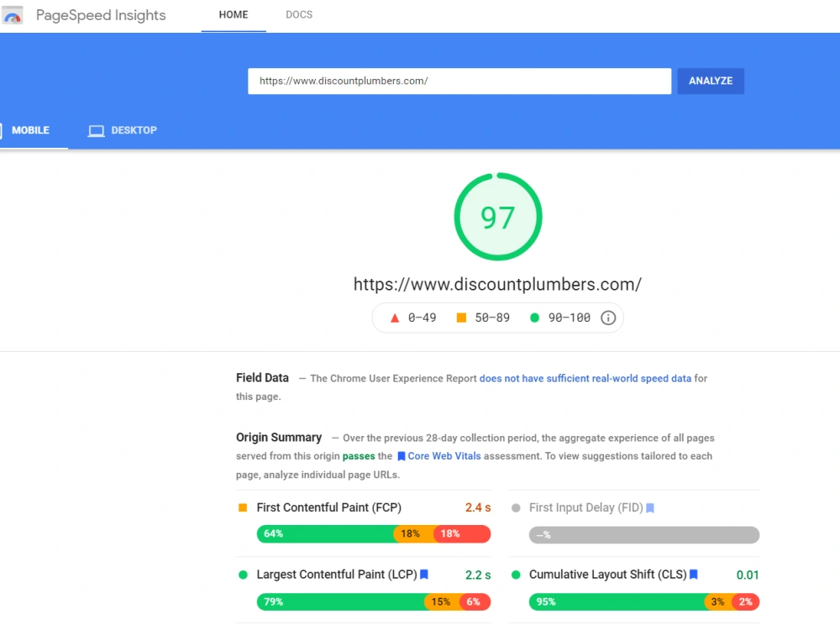Click the orange 18% segment of FCP bar
The height and width of the screenshot is (630, 840).
pyautogui.click(x=414, y=533)
